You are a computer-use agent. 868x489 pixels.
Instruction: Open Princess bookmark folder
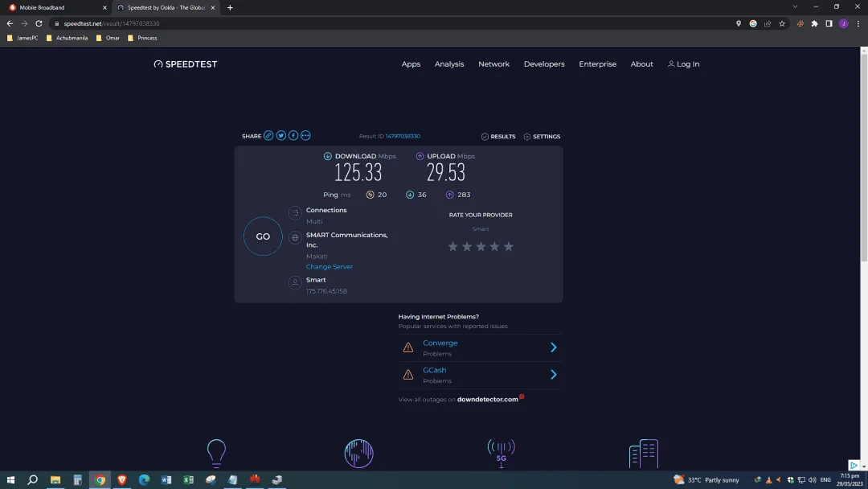pos(142,38)
